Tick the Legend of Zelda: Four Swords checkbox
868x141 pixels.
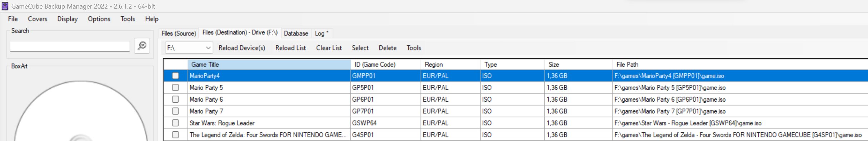175,135
